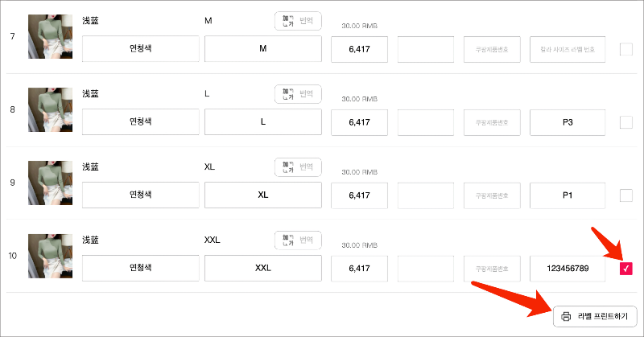The width and height of the screenshot is (644, 337).
Task: Check the checkbox for row 7
Action: tap(626, 50)
